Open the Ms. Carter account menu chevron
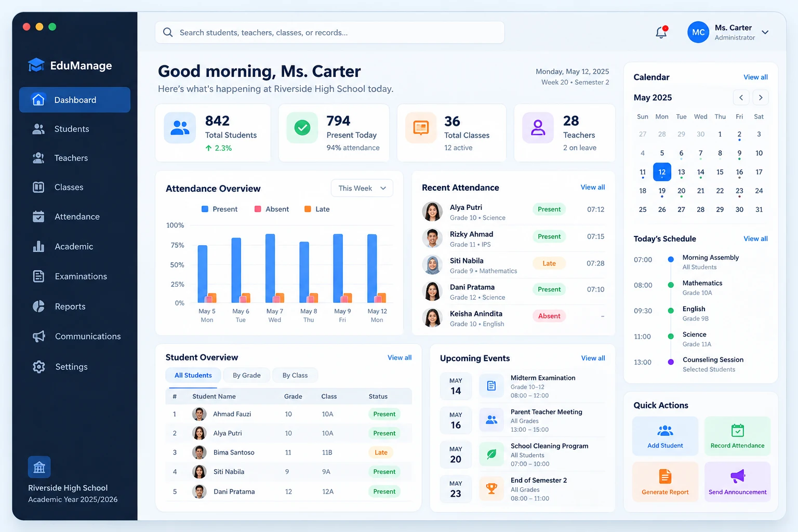798x532 pixels. (x=765, y=32)
